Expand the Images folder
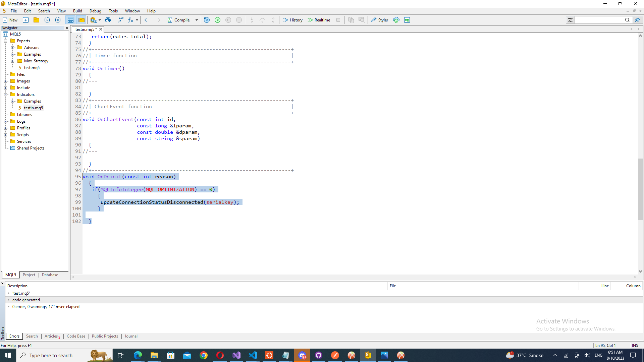Screen dimensions: 644x362 (6, 81)
